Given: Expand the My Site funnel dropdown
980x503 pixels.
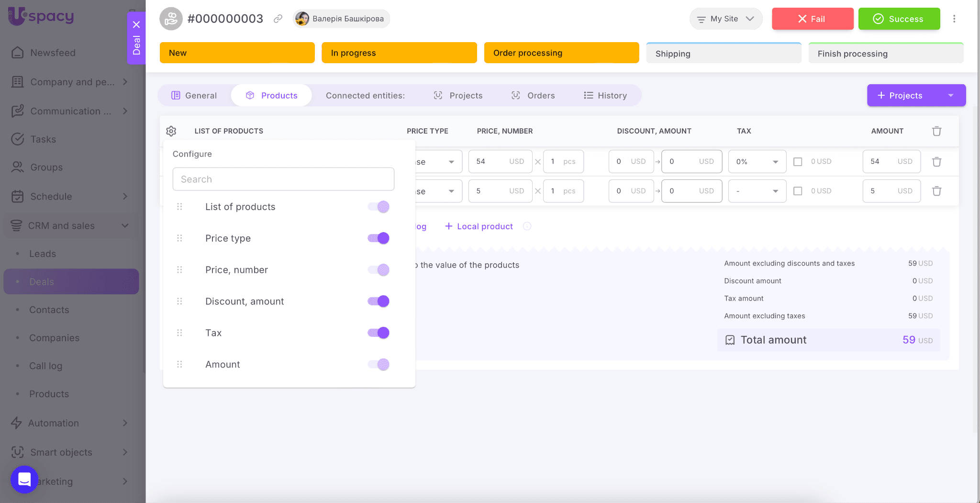Looking at the screenshot, I should [725, 19].
